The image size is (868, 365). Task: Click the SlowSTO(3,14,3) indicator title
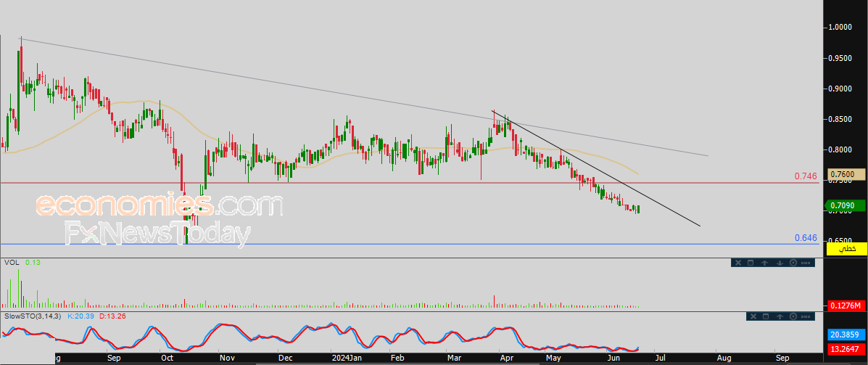pyautogui.click(x=33, y=316)
